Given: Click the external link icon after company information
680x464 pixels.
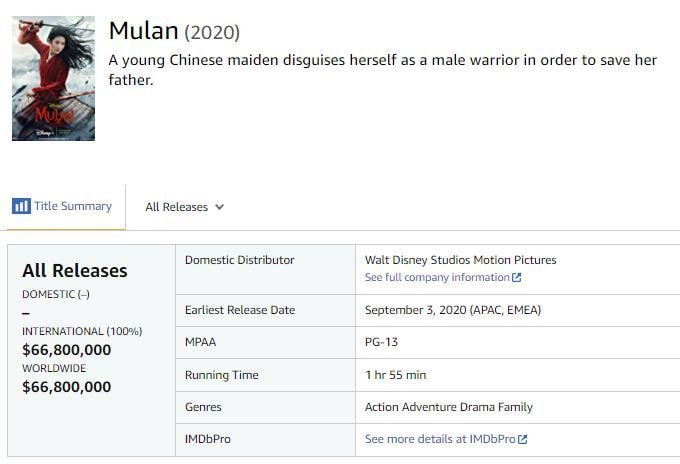Looking at the screenshot, I should [516, 278].
